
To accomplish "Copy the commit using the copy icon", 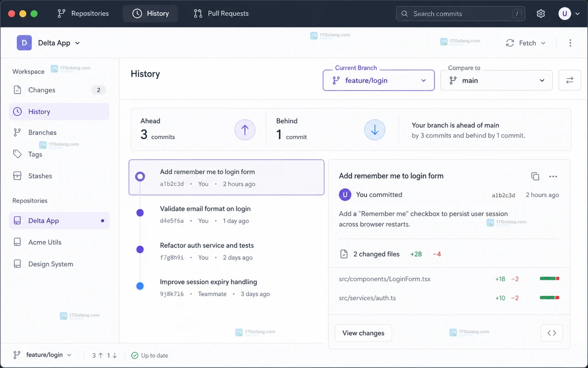I will coord(535,176).
